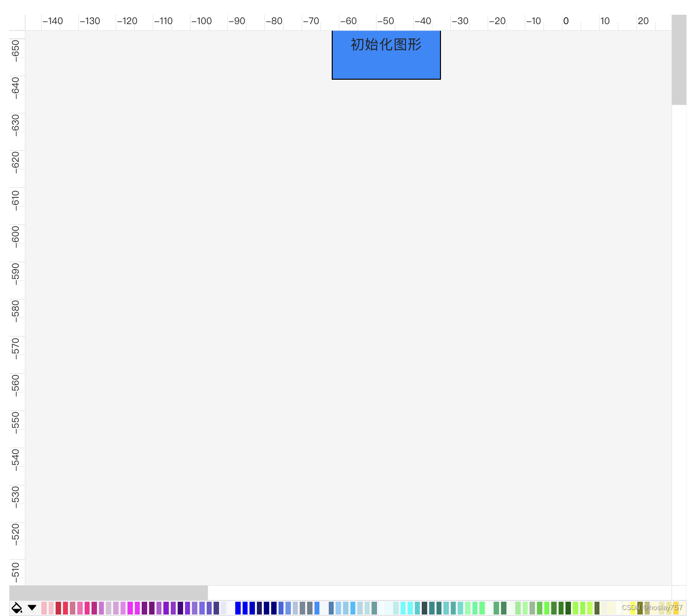Select the blue 初始化图形 rectangle

[x=386, y=55]
